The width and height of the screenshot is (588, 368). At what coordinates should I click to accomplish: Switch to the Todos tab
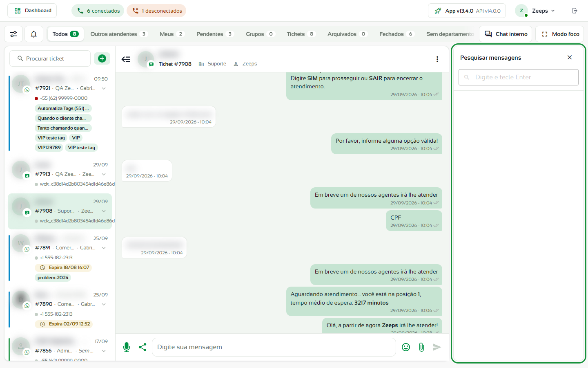[x=65, y=34]
